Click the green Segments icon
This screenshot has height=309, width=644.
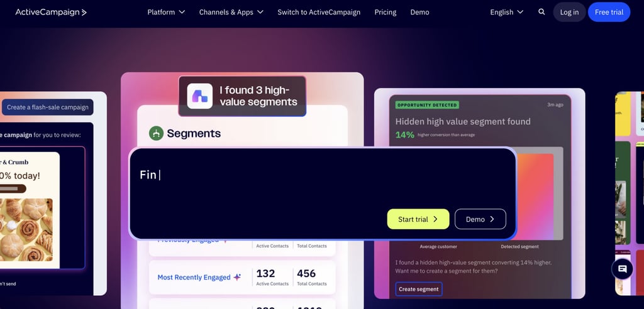pyautogui.click(x=156, y=133)
